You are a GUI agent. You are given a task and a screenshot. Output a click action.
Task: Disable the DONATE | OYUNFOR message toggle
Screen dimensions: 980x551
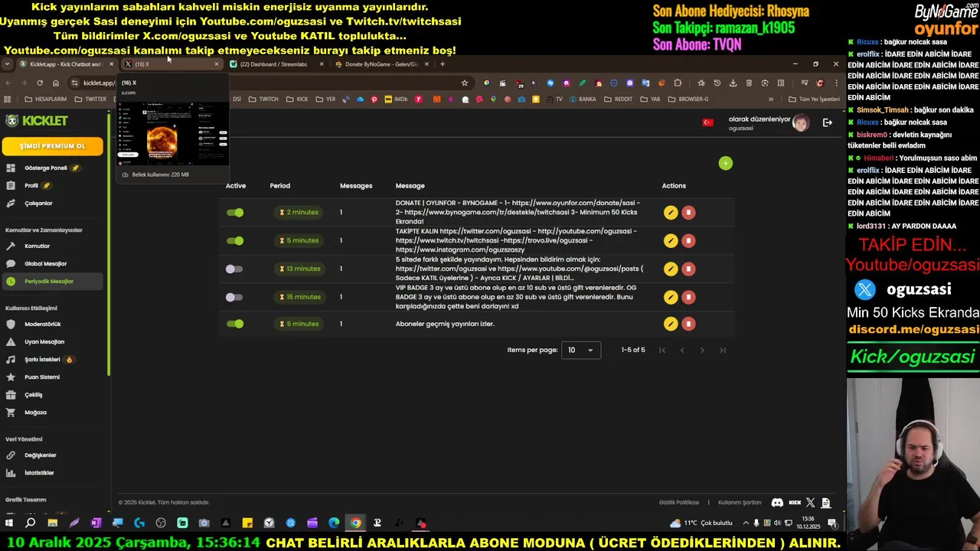(235, 213)
